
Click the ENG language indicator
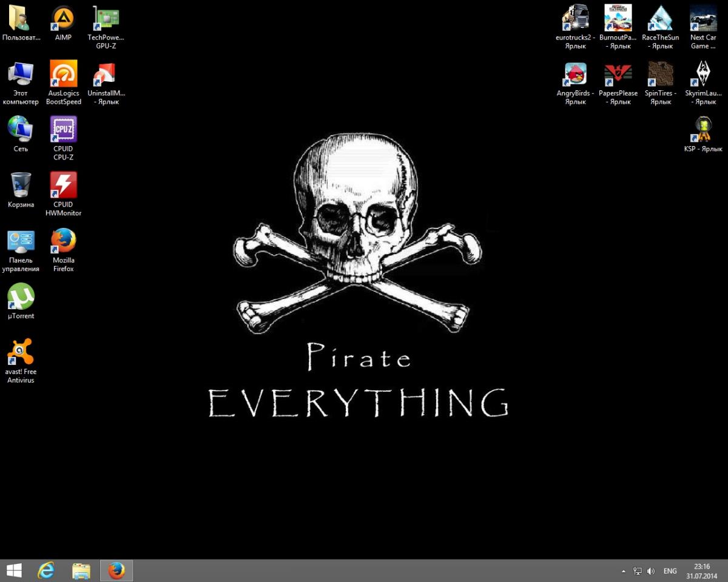(x=670, y=571)
